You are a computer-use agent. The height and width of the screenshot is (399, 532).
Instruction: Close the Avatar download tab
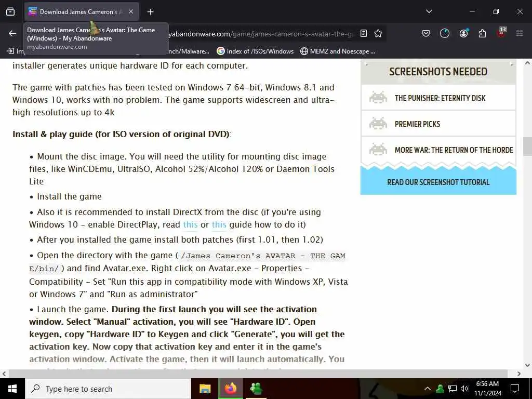[131, 12]
